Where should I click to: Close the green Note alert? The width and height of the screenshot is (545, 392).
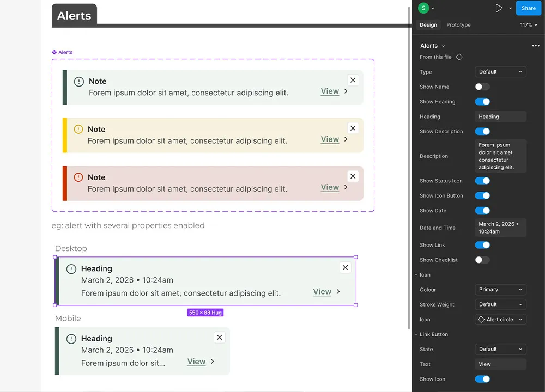click(353, 80)
